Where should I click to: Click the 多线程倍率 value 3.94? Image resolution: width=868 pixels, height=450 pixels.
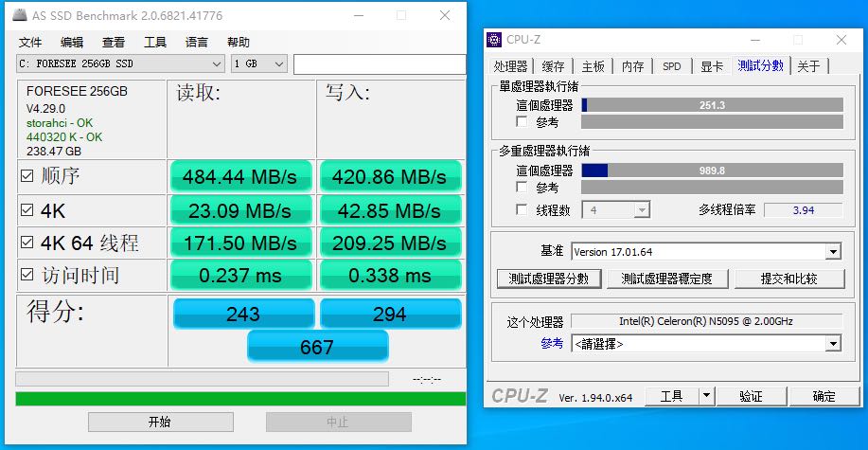coord(804,210)
